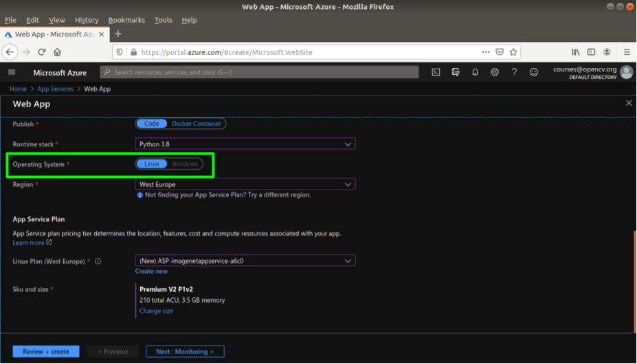Go to the Firefox home page

click(57, 52)
